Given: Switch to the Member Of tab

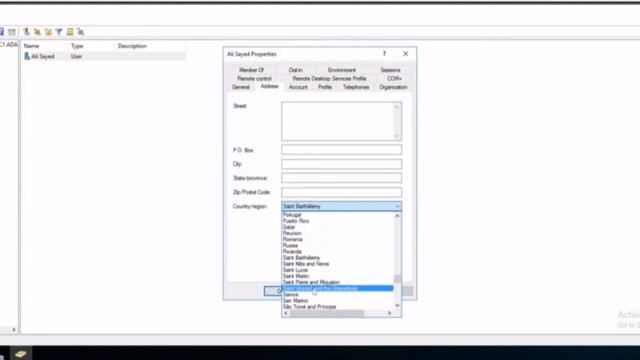Looking at the screenshot, I should click(251, 70).
